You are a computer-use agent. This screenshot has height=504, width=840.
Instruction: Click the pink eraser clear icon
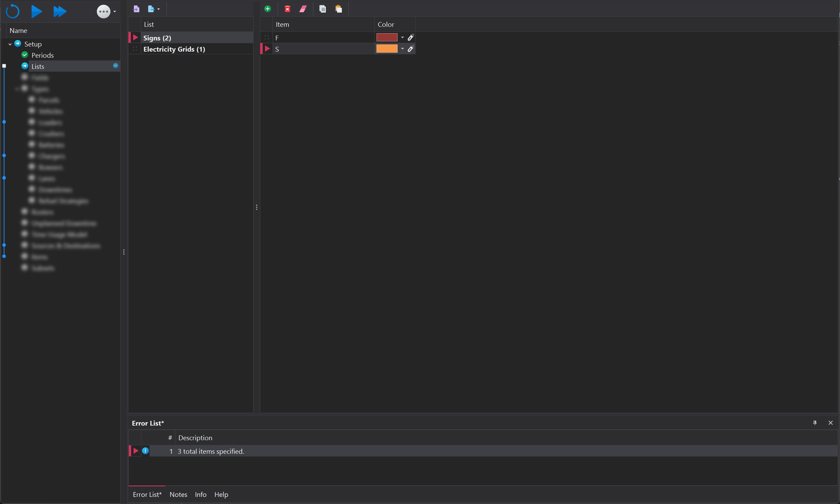pyautogui.click(x=303, y=9)
